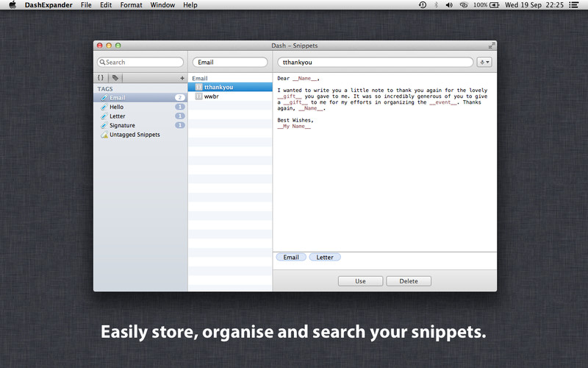
Task: Click the Letter tag token below the editor
Action: click(x=325, y=257)
